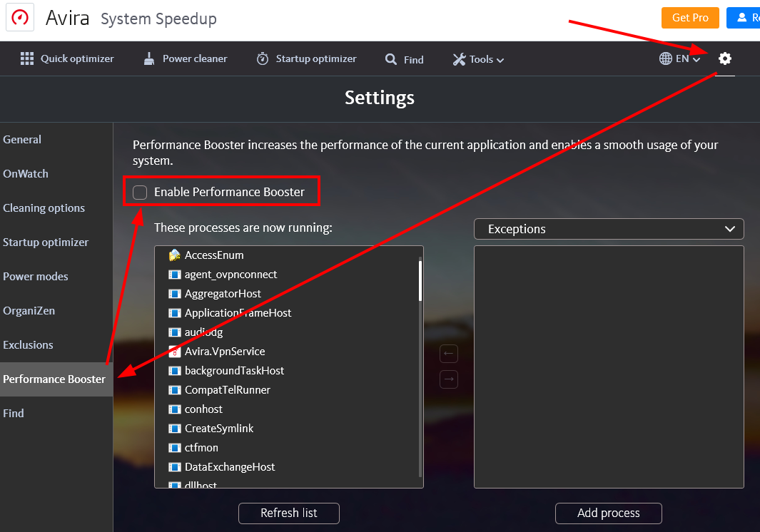This screenshot has height=532, width=760.
Task: Open Cleaning options settings section
Action: [44, 208]
